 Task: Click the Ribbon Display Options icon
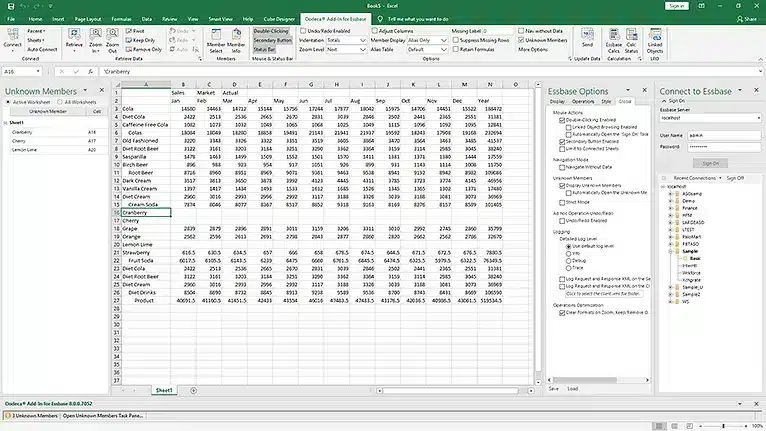[702, 6]
